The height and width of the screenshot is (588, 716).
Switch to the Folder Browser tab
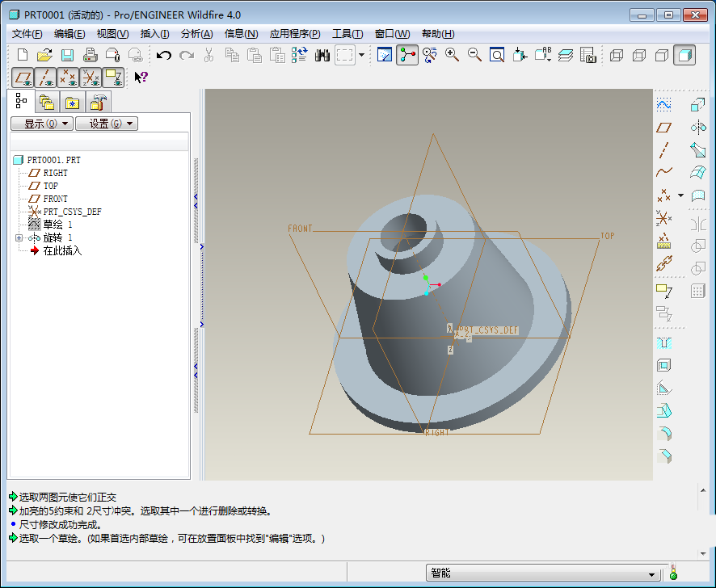47,102
